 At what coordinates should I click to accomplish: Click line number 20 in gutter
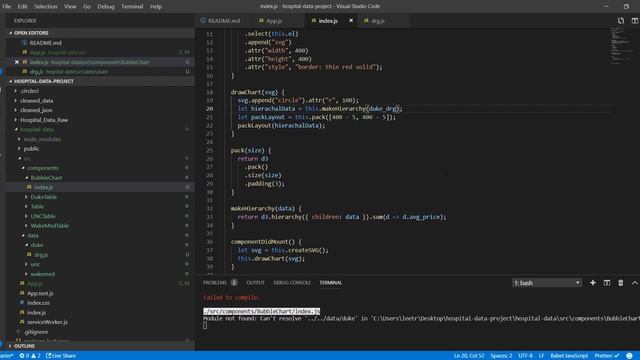coord(209,109)
